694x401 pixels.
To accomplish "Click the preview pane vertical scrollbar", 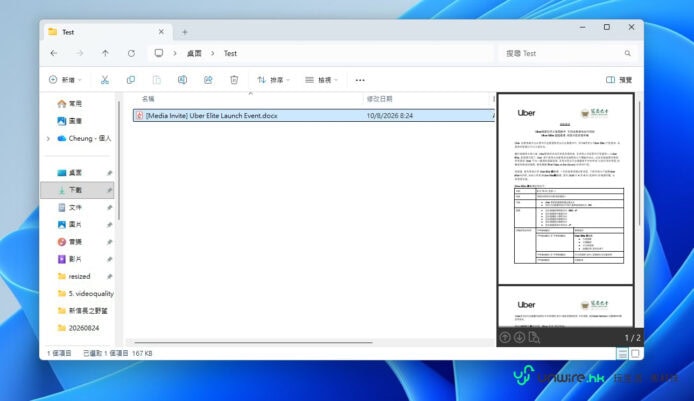I will [640, 163].
